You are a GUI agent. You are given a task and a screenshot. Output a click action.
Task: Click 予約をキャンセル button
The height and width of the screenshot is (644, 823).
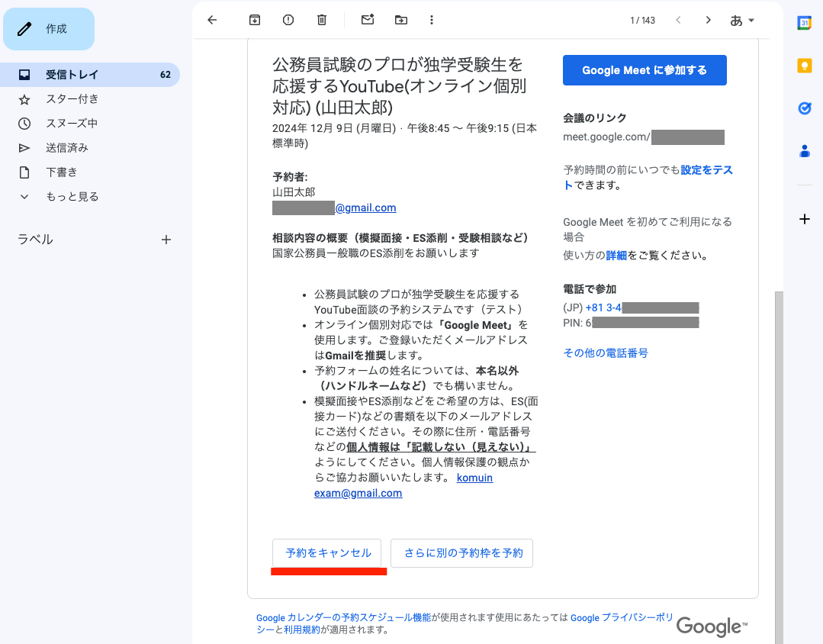[x=326, y=553]
